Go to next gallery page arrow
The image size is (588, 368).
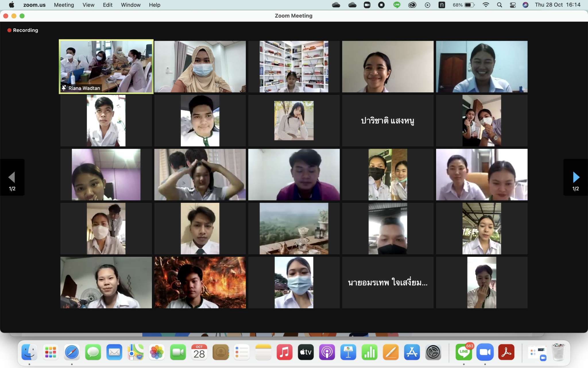(576, 177)
